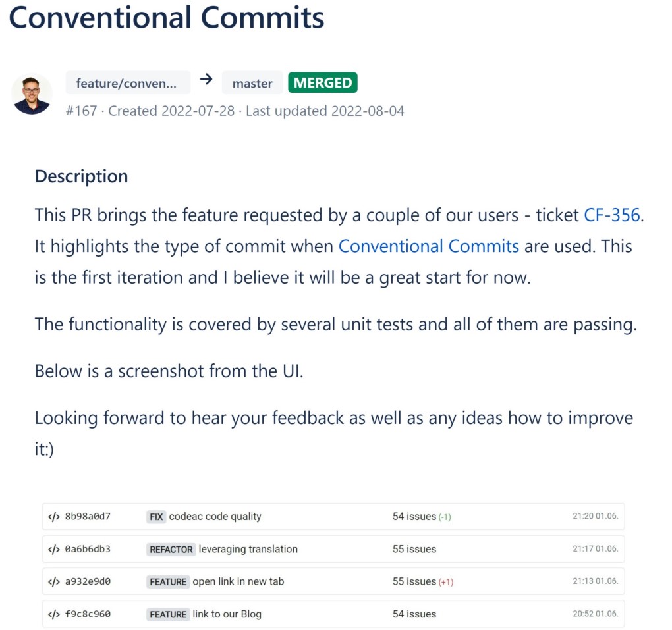This screenshot has width=672, height=630.
Task: Click the 21:20 01.06. timestamp
Action: 597,517
